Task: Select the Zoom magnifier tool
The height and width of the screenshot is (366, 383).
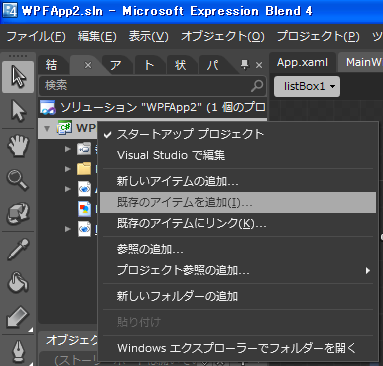Action: point(18,180)
